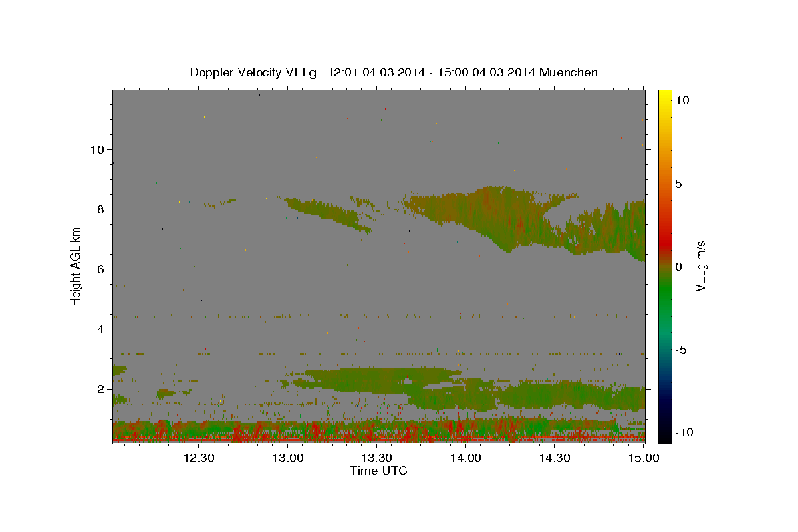Click the colorbar value -5
The image size is (798, 532).
pos(681,350)
